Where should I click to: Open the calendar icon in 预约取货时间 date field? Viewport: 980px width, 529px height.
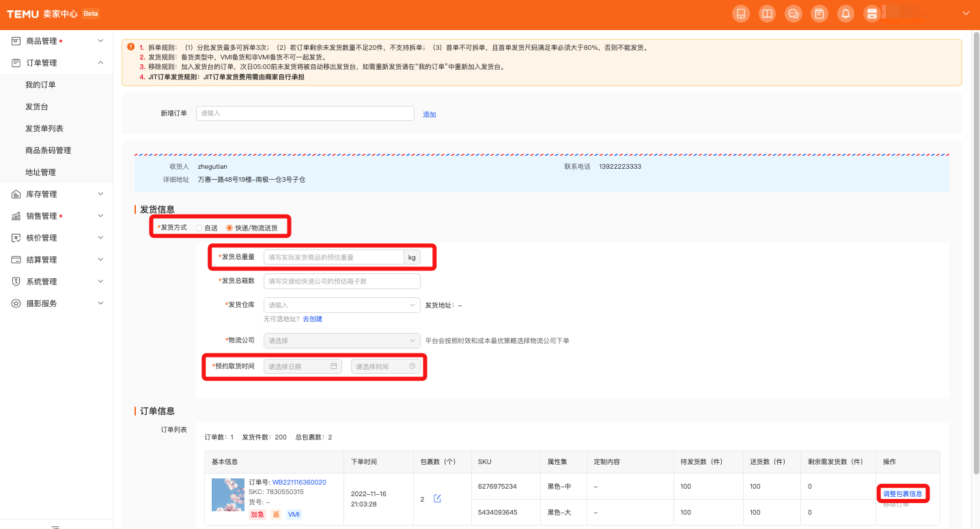[334, 366]
